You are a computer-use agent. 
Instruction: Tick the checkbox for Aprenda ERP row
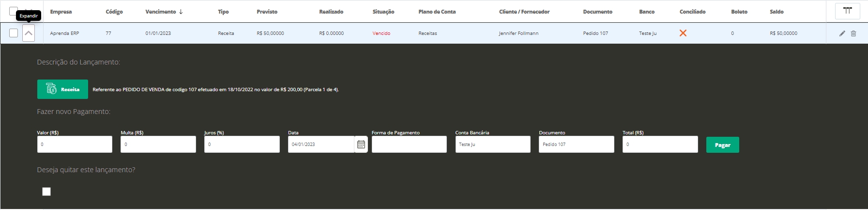click(14, 33)
